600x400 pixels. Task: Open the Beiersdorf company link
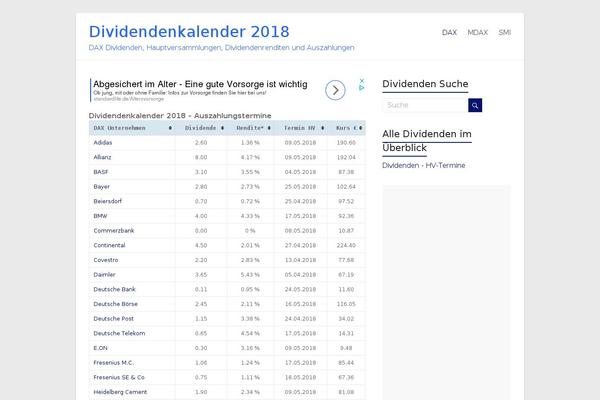point(108,201)
